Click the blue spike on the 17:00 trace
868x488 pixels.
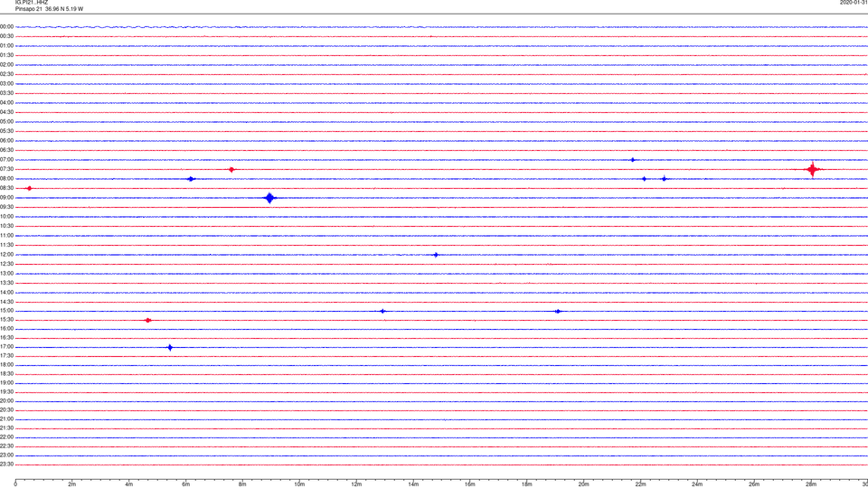click(170, 347)
